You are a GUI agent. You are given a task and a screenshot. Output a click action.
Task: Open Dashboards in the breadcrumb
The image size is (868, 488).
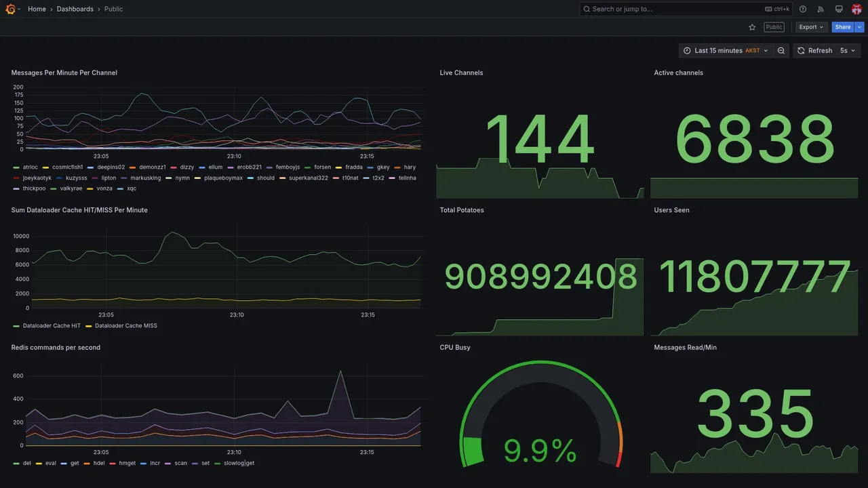(x=75, y=9)
